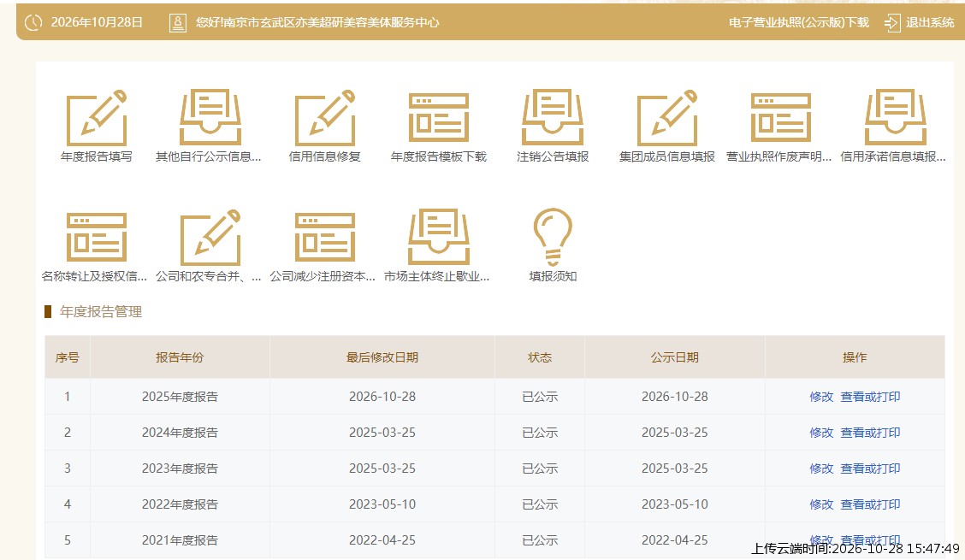Click 电子营业执照(公示版)下载 link
The image size is (965, 560).
point(799,22)
